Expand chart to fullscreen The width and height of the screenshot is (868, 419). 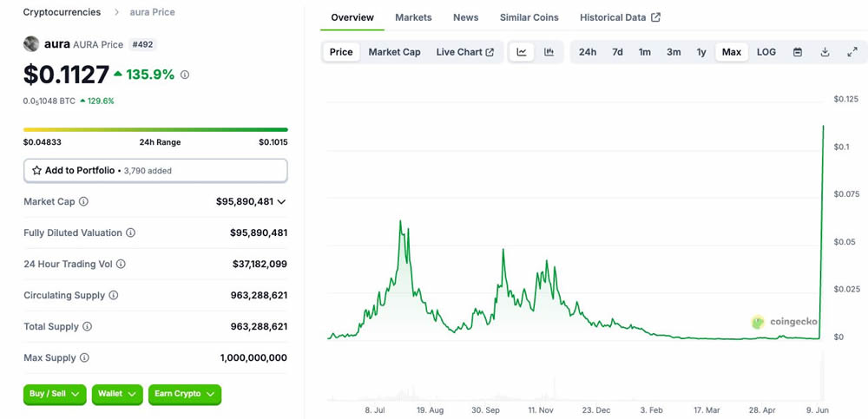tap(852, 52)
